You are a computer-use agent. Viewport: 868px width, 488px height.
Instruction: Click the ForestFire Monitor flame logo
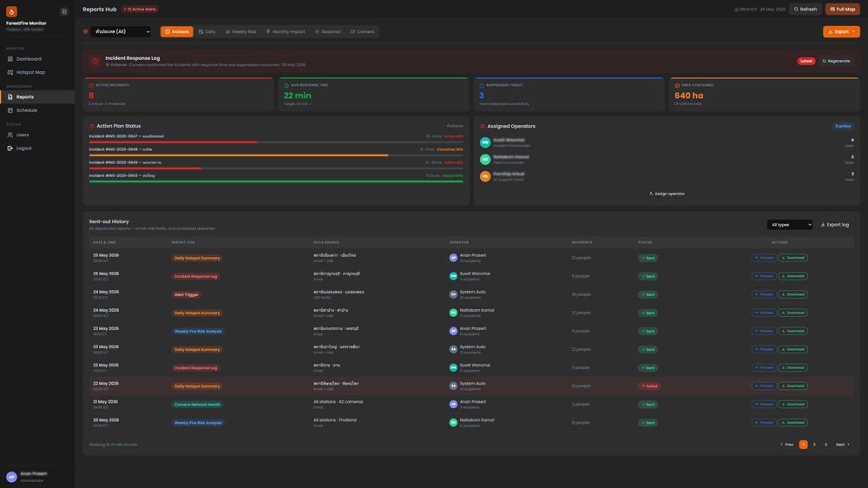click(11, 11)
